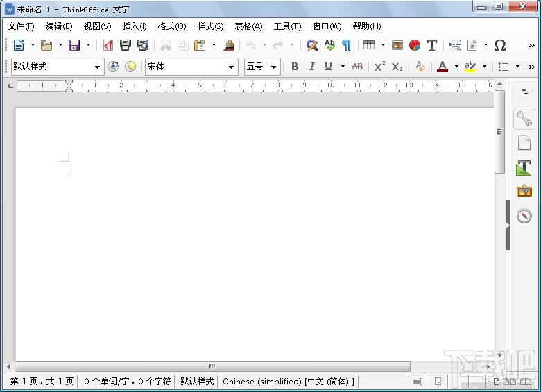Open sidebar settings menu icon
This screenshot has height=392, width=541.
524,92
